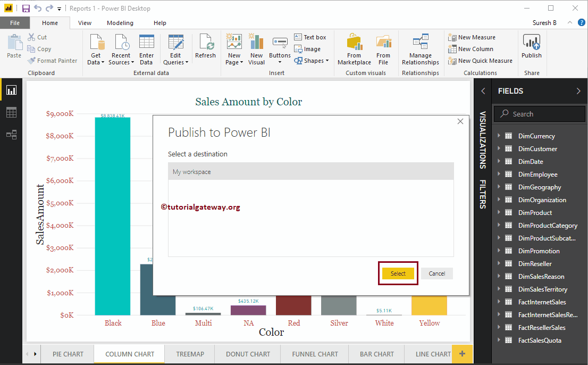The width and height of the screenshot is (588, 365).
Task: Click the Black bar in chart
Action: 113,216
